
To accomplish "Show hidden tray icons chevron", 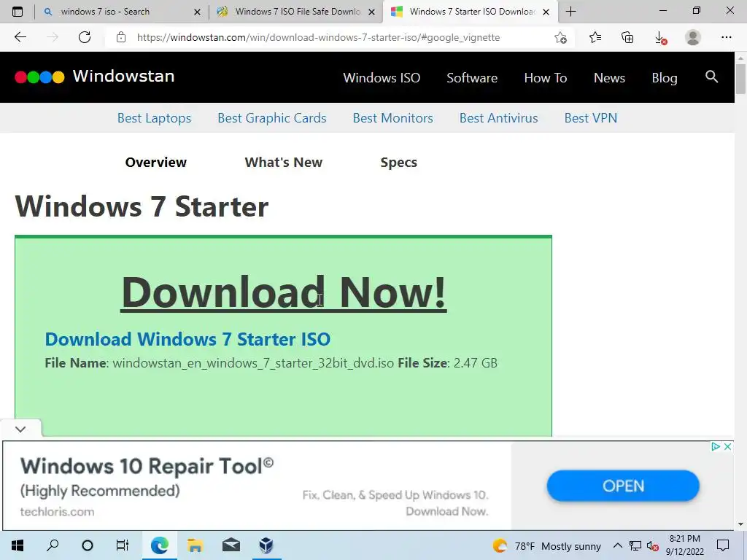I will [617, 545].
